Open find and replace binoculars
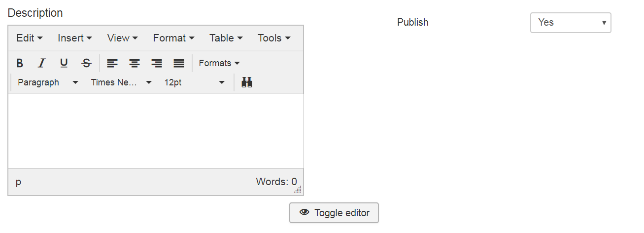The width and height of the screenshot is (644, 233). (247, 82)
